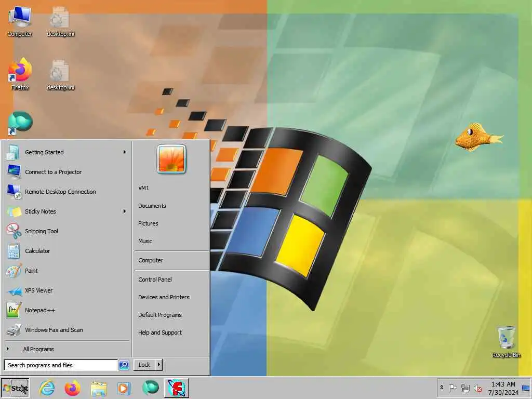Click the search magnifier button
Screen dimensions: 532x399
(124, 365)
